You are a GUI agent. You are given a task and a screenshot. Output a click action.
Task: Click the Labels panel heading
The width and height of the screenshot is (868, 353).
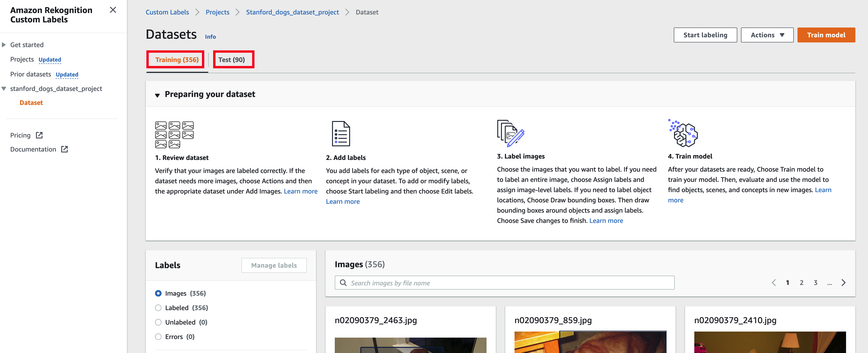167,266
